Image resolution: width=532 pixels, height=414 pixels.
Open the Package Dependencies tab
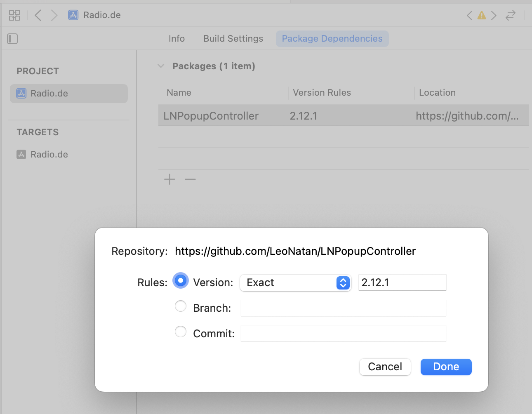[332, 39]
